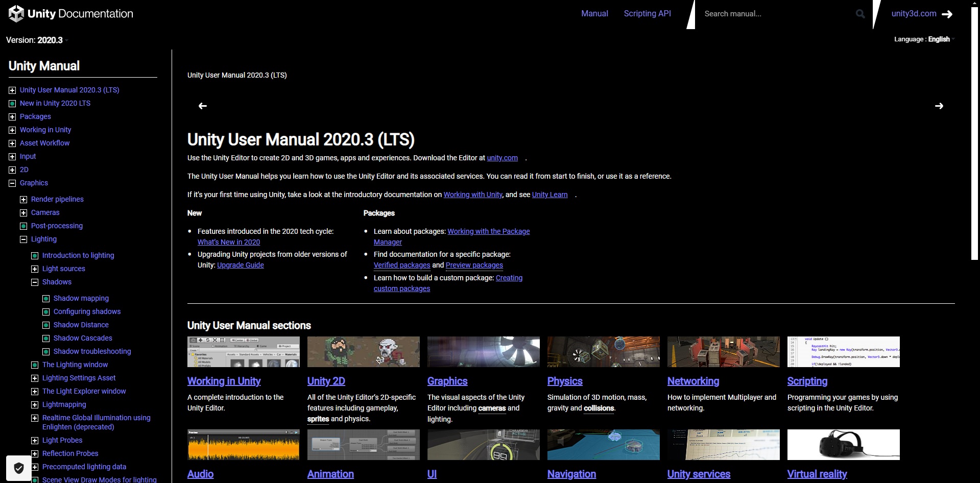Click the search magnifier icon
Screen dimensions: 980x483
point(861,14)
